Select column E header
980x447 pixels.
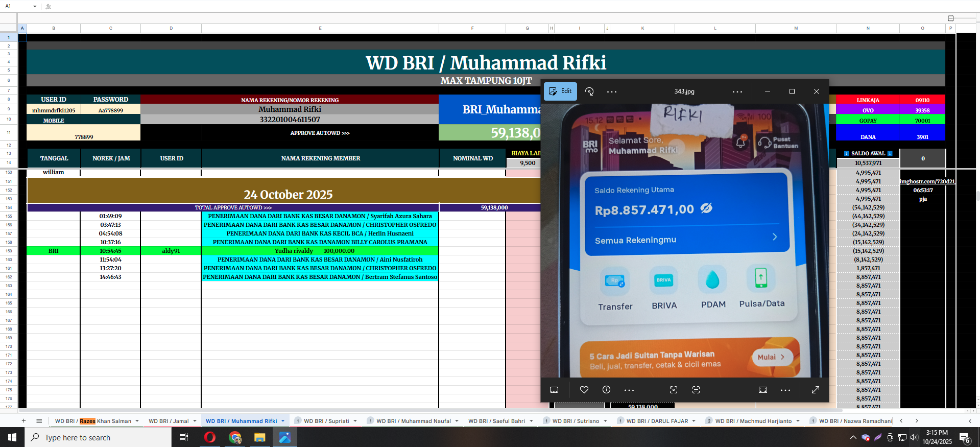tap(320, 28)
